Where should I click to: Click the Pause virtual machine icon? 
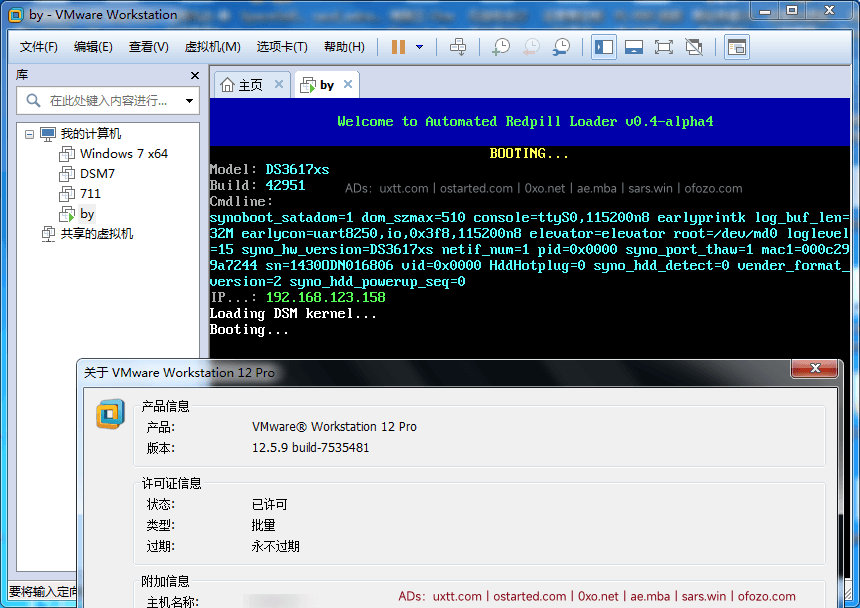pos(399,47)
